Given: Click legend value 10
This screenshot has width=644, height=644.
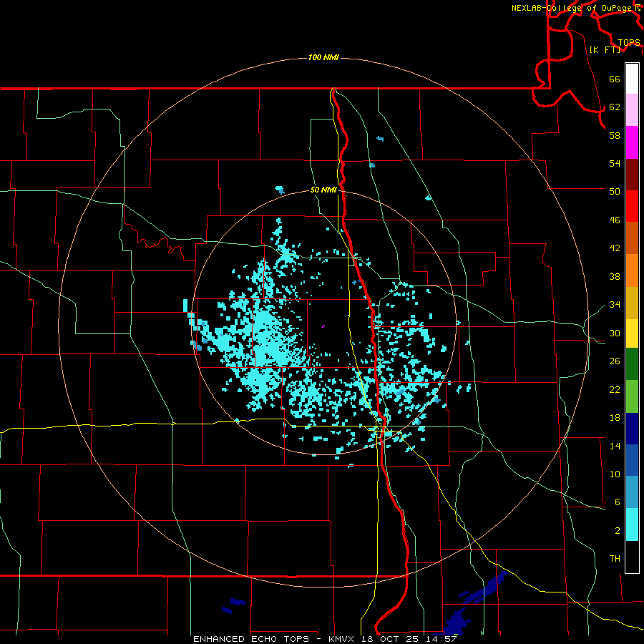Looking at the screenshot, I should pyautogui.click(x=615, y=474).
